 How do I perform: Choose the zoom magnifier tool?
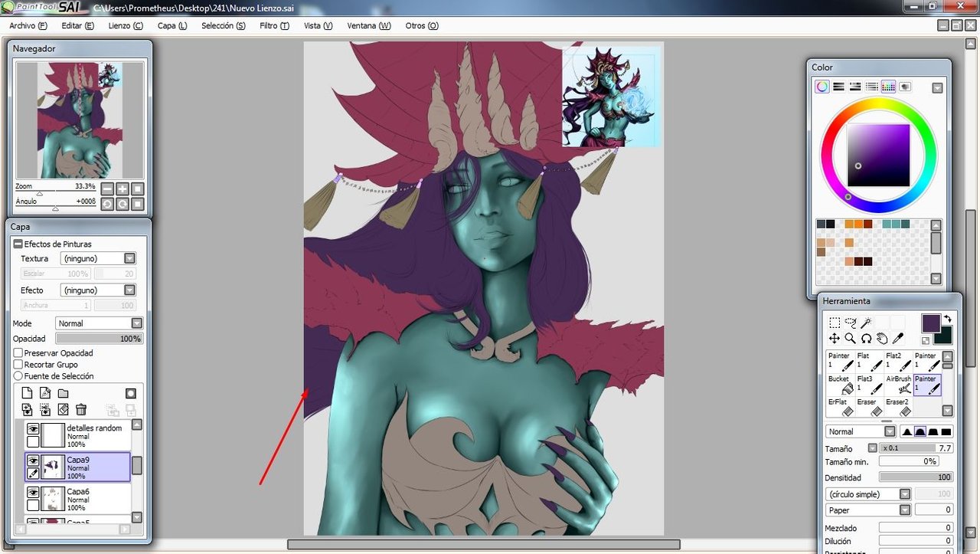pyautogui.click(x=850, y=338)
